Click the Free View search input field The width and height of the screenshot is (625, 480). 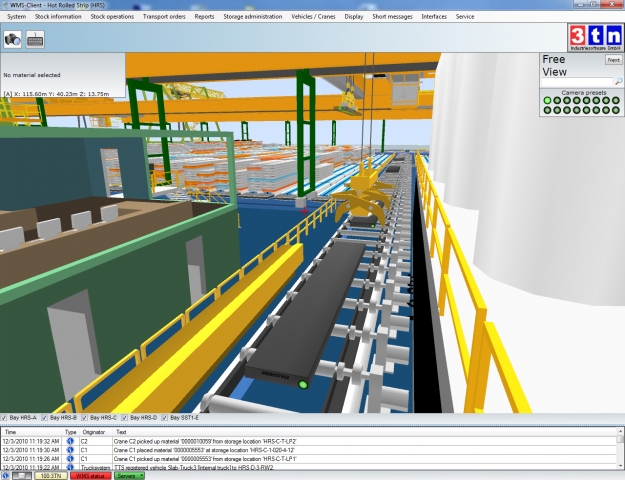(576, 81)
